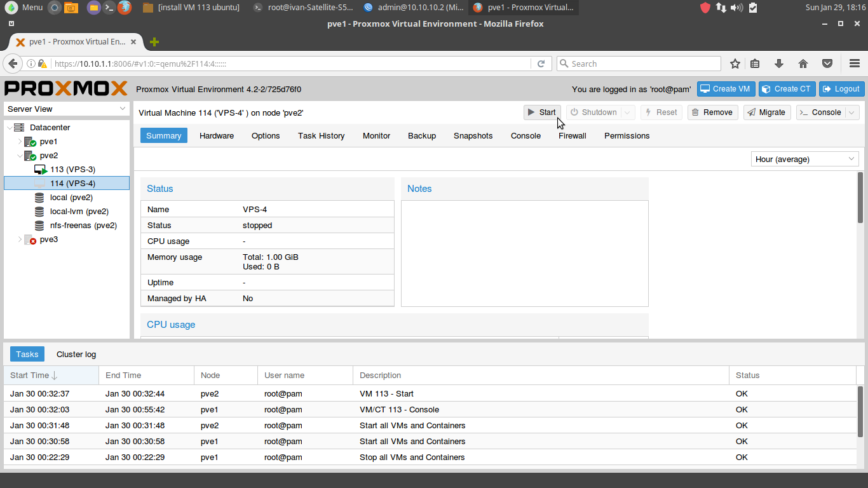Switch to the Hardware tab

click(x=217, y=135)
